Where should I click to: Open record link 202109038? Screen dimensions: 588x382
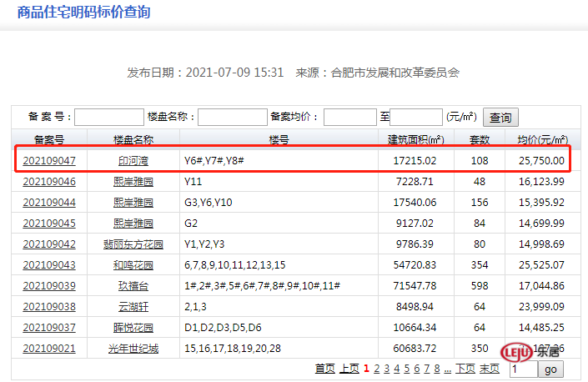pos(49,307)
